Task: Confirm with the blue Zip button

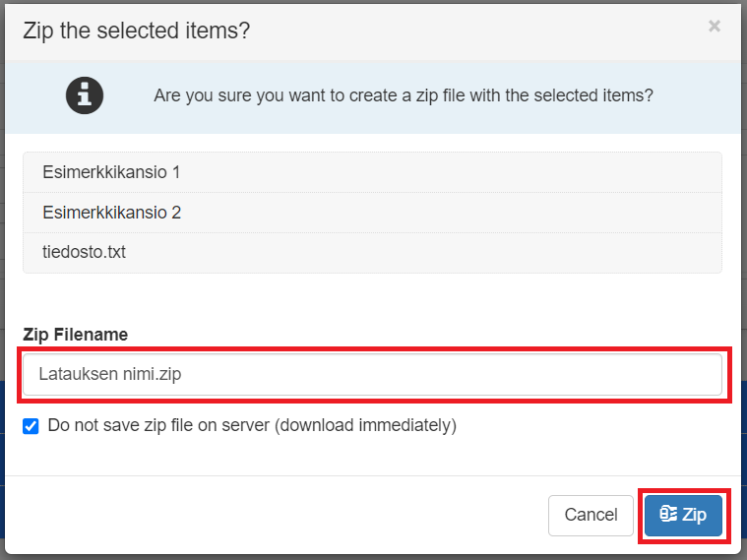Action: click(x=684, y=515)
